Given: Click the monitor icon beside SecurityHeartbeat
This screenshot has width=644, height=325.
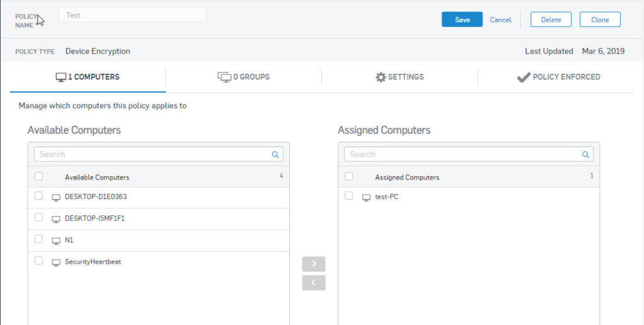Looking at the screenshot, I should (56, 263).
